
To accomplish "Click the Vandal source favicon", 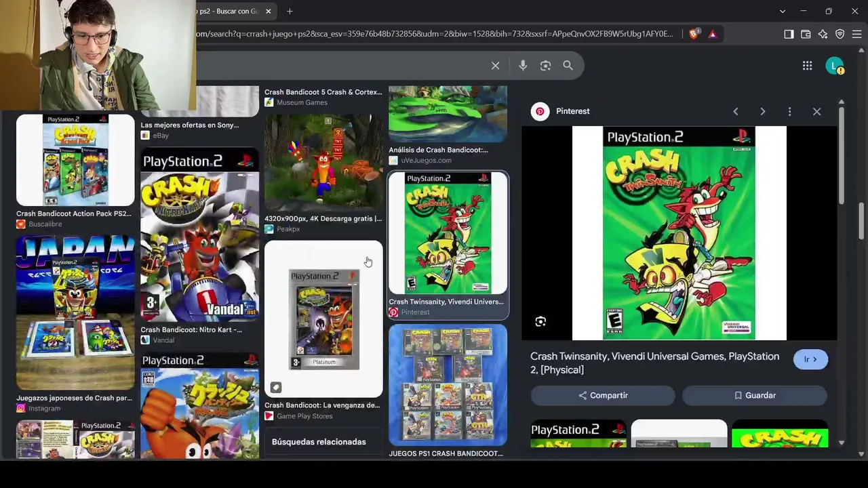I will click(x=145, y=340).
